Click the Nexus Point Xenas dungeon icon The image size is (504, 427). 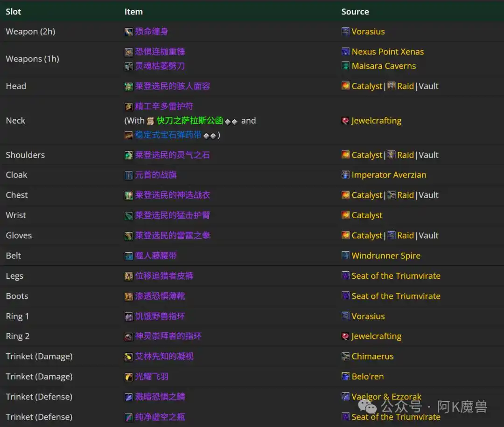[345, 52]
